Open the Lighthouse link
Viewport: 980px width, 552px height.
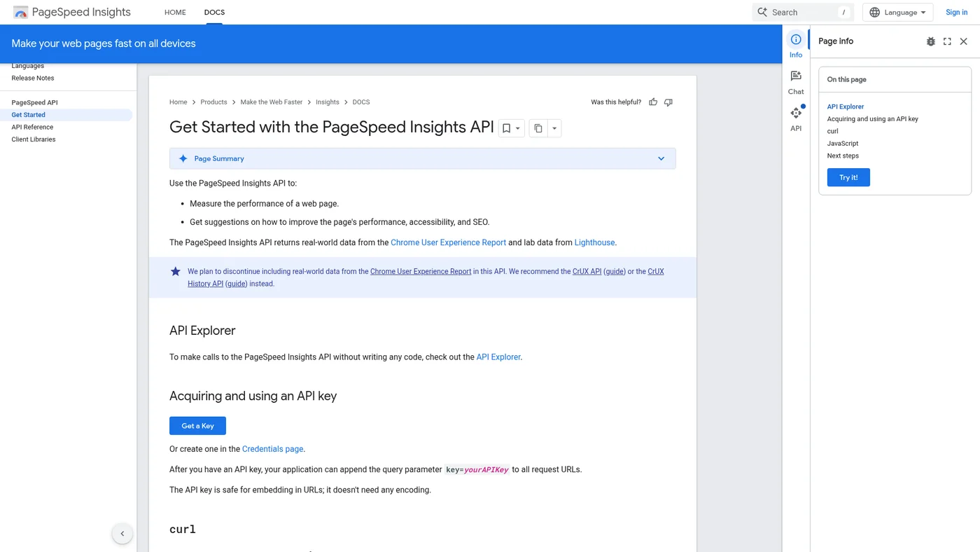(594, 242)
